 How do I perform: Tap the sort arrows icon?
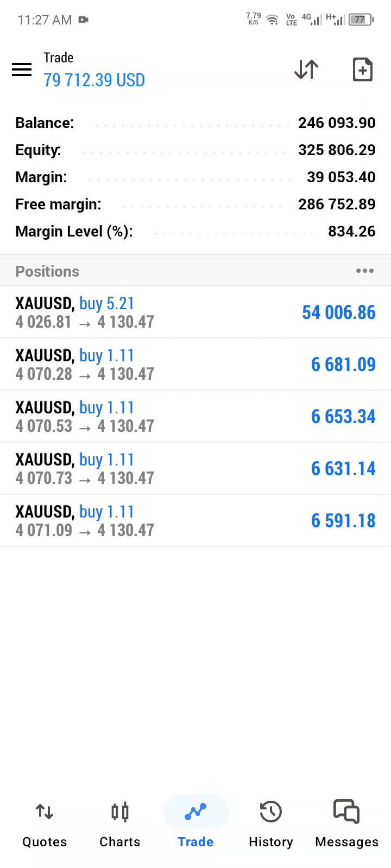[306, 69]
